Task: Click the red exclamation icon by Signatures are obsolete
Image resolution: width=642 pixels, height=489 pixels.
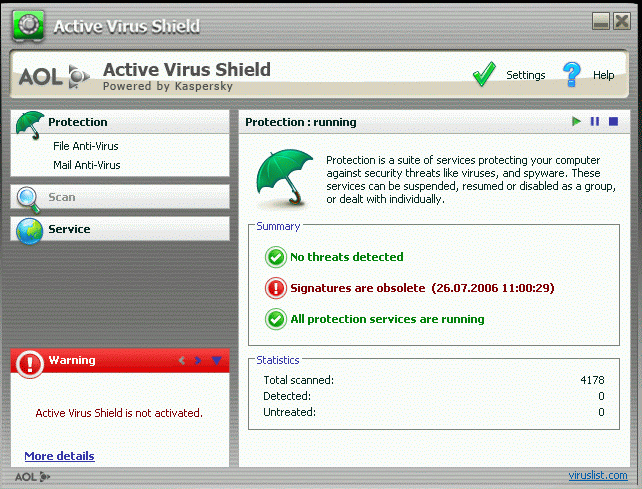Action: click(x=276, y=288)
